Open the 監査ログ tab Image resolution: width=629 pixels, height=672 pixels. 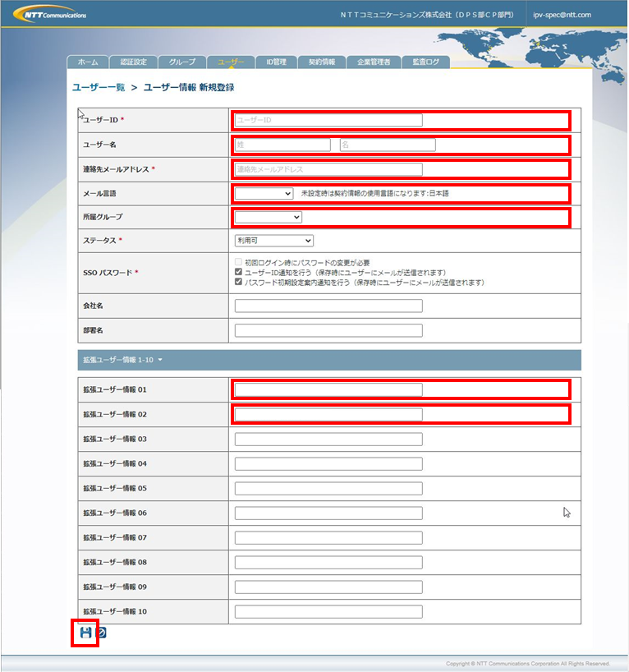click(x=426, y=62)
